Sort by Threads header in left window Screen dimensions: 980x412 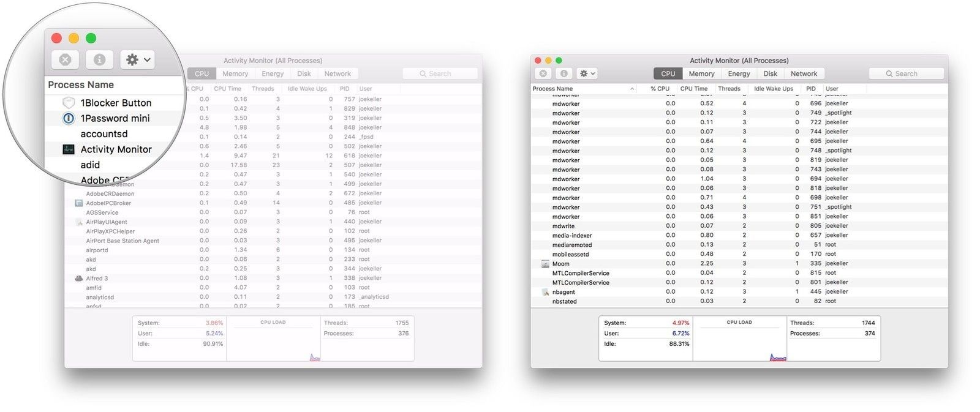(263, 89)
